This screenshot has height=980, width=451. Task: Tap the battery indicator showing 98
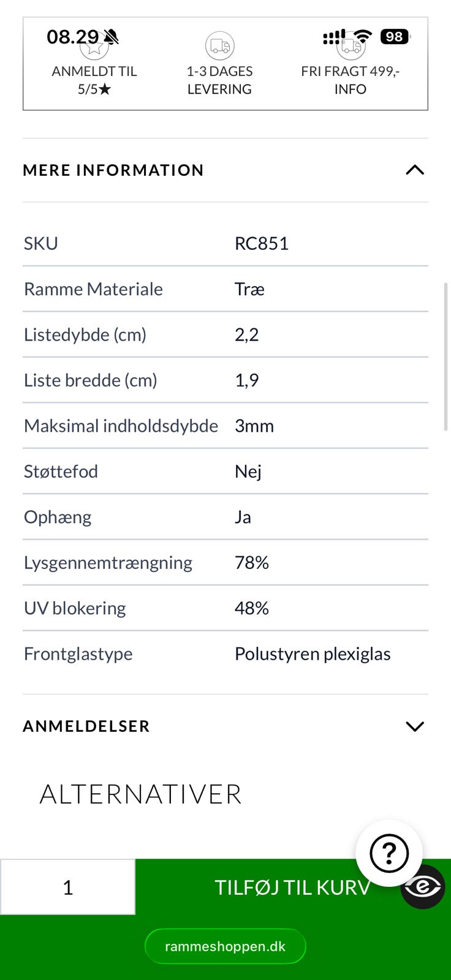(x=395, y=37)
